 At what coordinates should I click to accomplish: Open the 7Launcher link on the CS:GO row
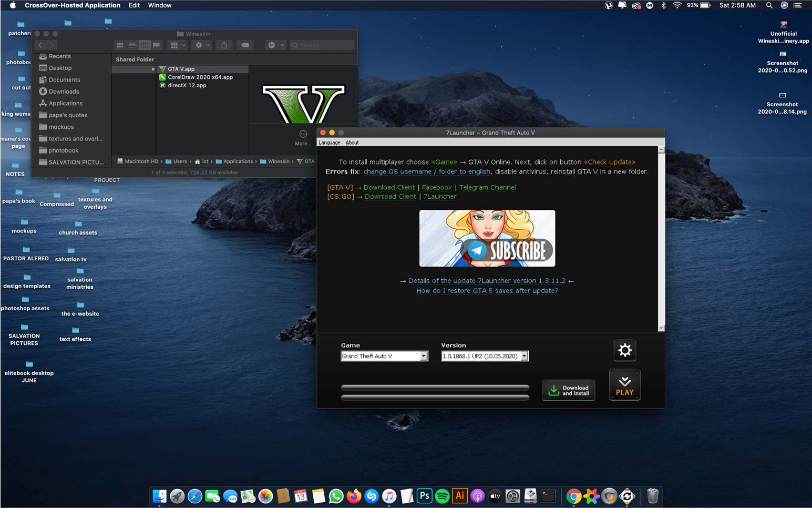(440, 197)
